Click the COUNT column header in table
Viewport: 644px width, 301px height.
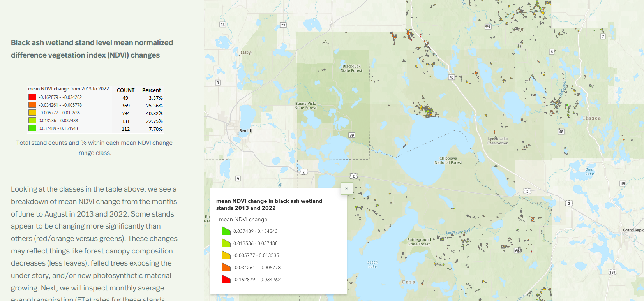point(125,90)
